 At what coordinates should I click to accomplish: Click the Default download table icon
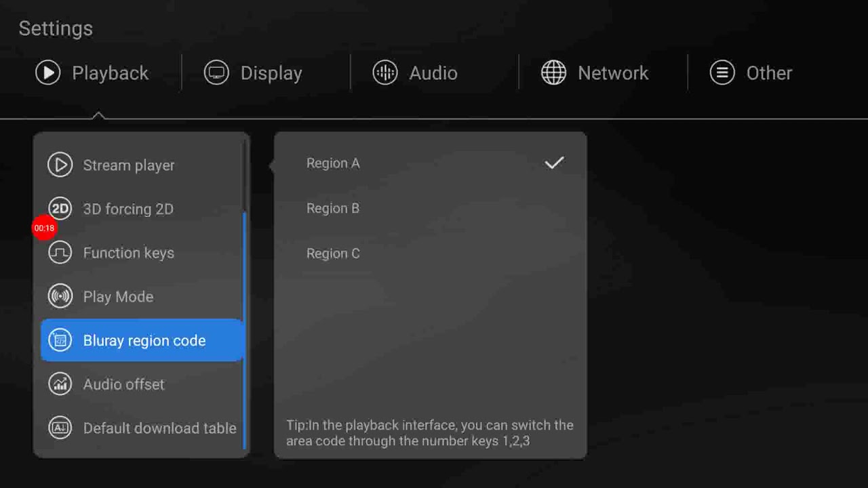[x=60, y=428]
